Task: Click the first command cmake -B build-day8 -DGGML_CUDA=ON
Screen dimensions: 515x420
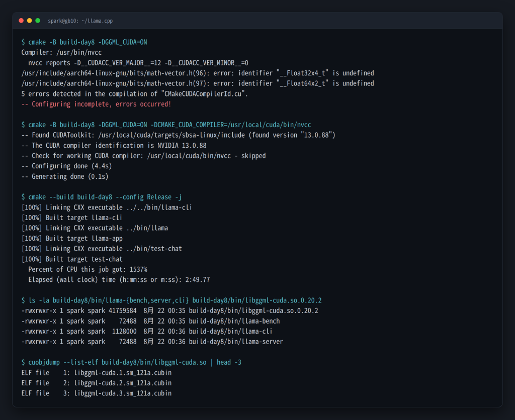Action: point(84,42)
